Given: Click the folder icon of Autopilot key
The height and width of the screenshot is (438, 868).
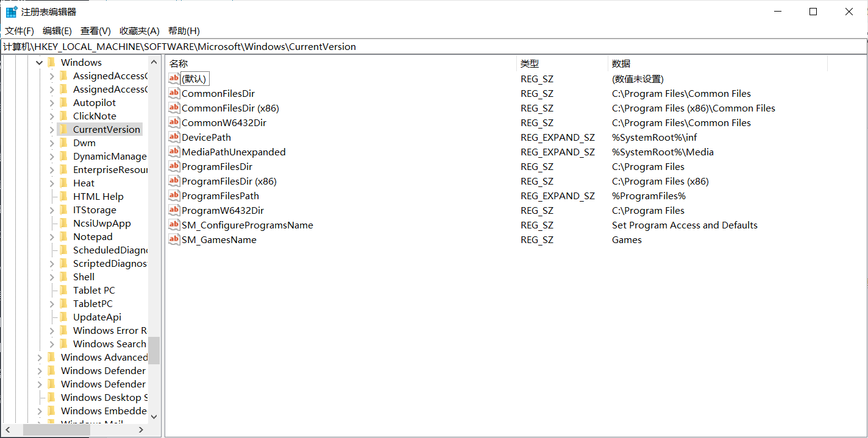Looking at the screenshot, I should 63,102.
